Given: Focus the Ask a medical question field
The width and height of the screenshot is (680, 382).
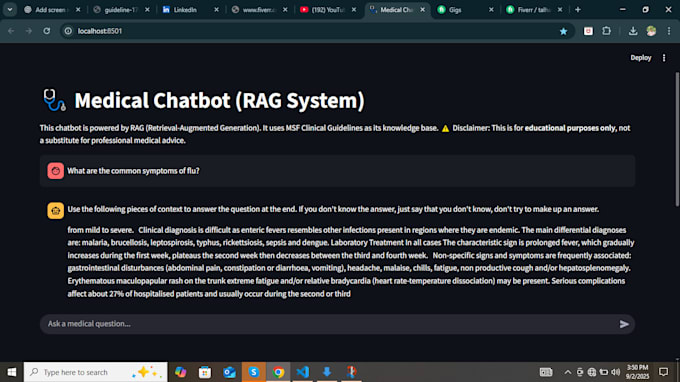Looking at the screenshot, I should pyautogui.click(x=337, y=324).
